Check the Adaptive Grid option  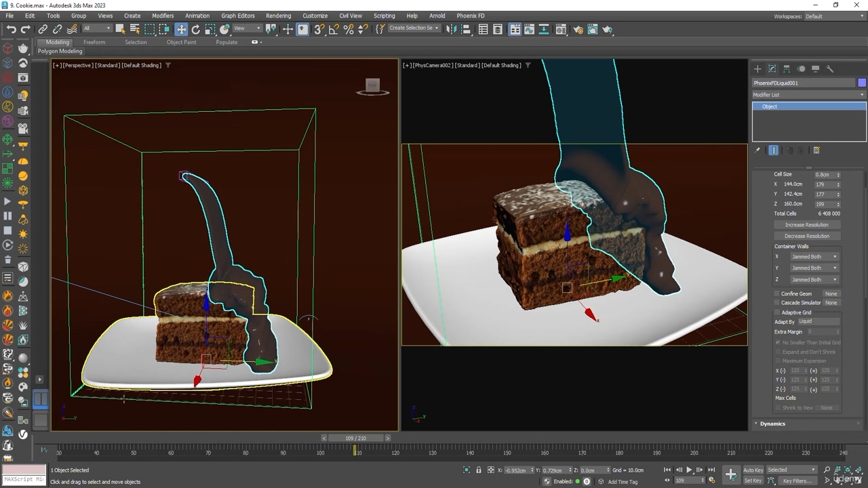pyautogui.click(x=777, y=312)
